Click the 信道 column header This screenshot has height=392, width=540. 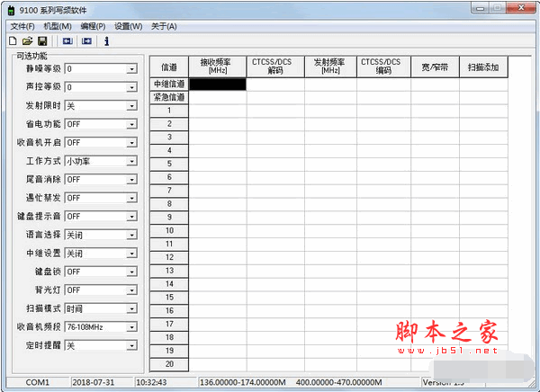pyautogui.click(x=169, y=67)
